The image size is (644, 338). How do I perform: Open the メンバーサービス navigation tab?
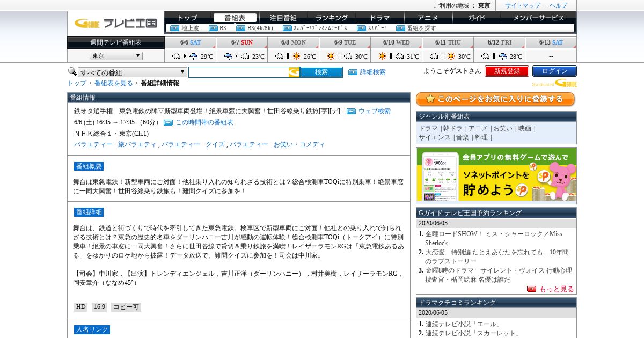[x=538, y=18]
